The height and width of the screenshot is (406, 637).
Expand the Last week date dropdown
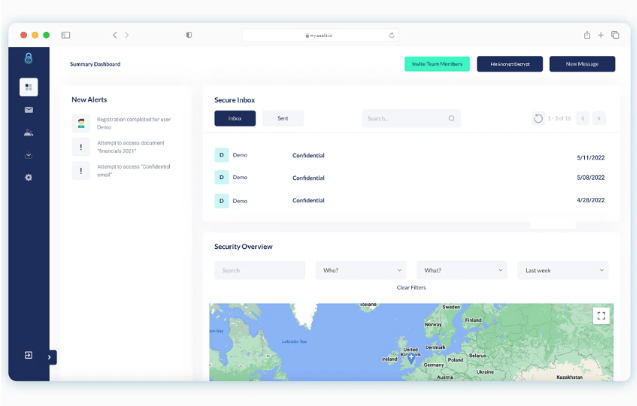563,270
